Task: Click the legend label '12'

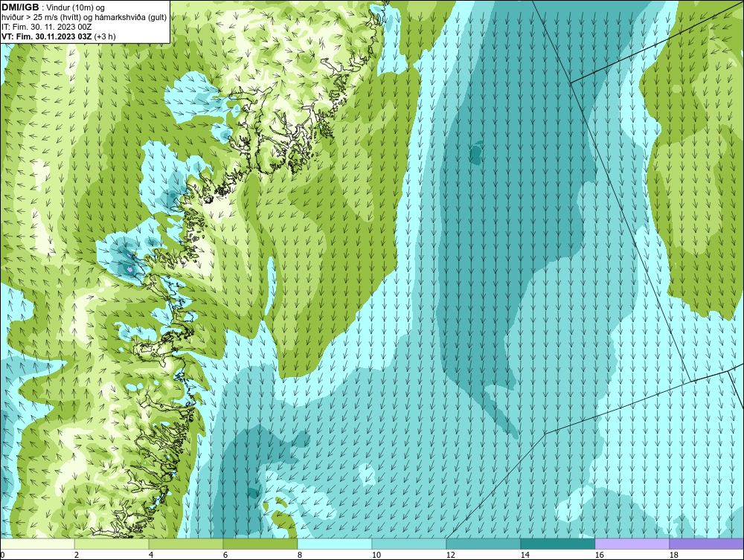Action: [x=450, y=555]
